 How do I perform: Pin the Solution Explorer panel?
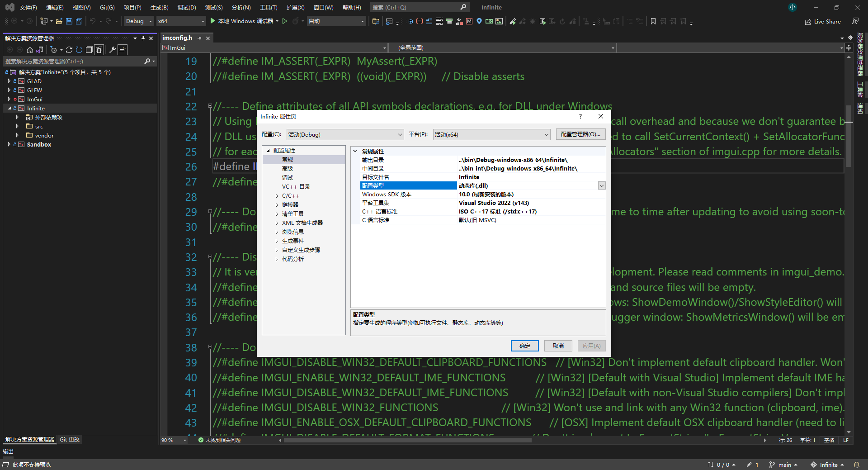pyautogui.click(x=143, y=38)
